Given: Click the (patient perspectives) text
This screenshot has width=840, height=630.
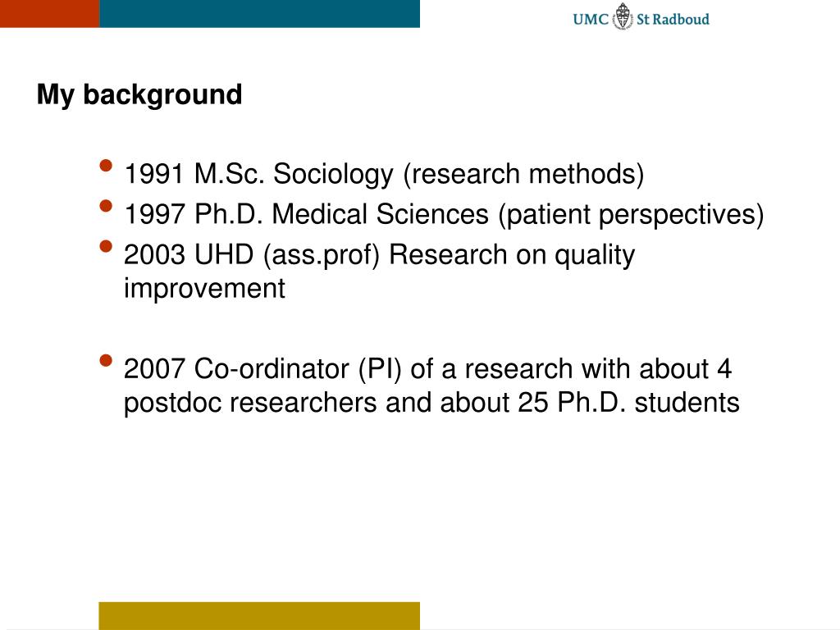Looking at the screenshot, I should (631, 215).
